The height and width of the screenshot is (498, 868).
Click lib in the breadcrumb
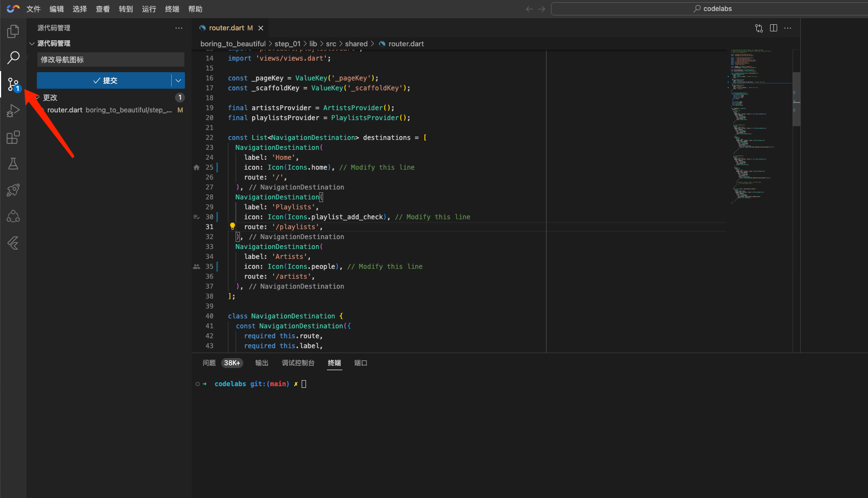pyautogui.click(x=313, y=44)
